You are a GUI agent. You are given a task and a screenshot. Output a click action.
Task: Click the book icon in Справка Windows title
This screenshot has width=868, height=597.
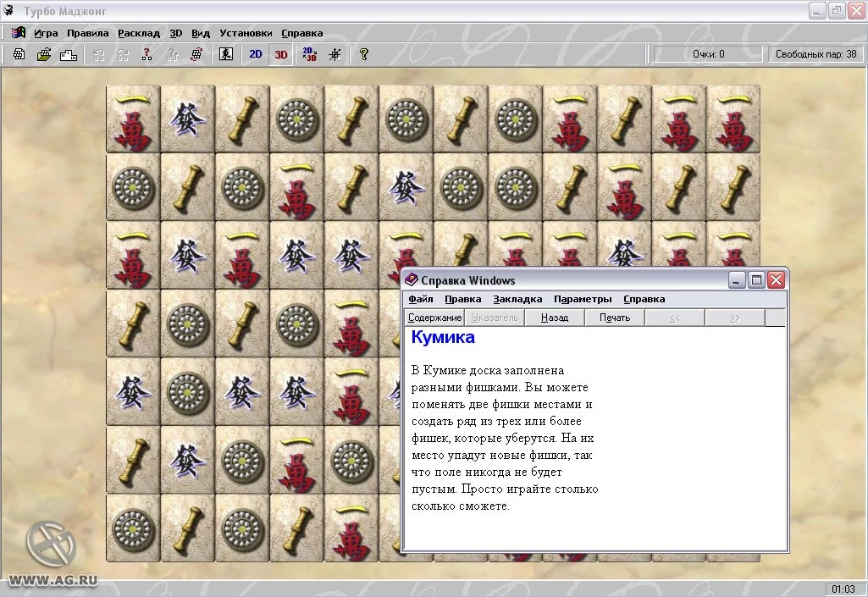[411, 279]
